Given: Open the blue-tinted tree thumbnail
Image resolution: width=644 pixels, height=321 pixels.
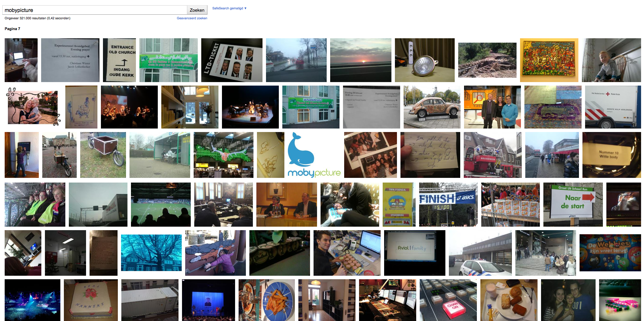Looking at the screenshot, I should pyautogui.click(x=151, y=253).
